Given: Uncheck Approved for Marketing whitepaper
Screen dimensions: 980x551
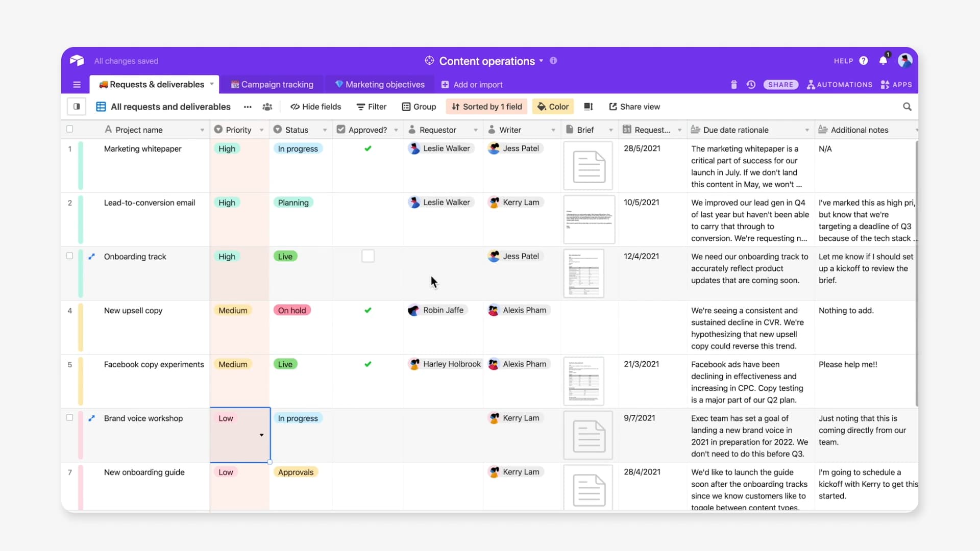Looking at the screenshot, I should (368, 148).
